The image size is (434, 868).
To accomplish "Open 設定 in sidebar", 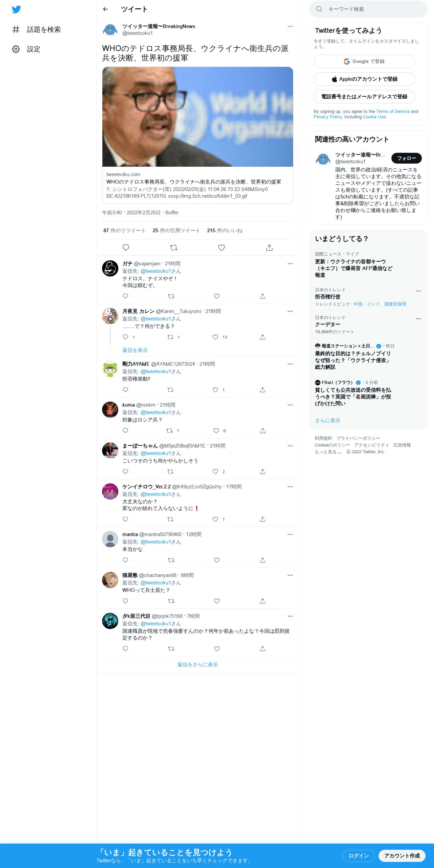I will 26,49.
